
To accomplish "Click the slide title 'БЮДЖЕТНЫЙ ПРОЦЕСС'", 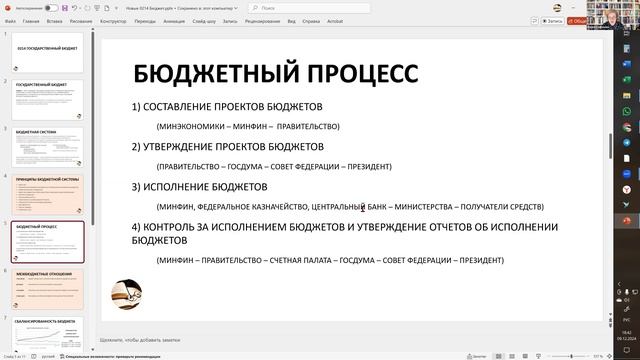I will tap(276, 74).
